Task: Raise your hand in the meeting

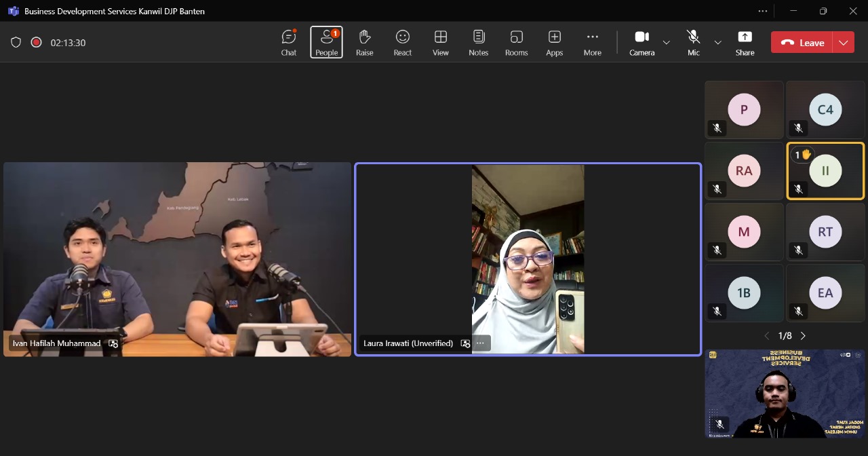Action: click(364, 42)
